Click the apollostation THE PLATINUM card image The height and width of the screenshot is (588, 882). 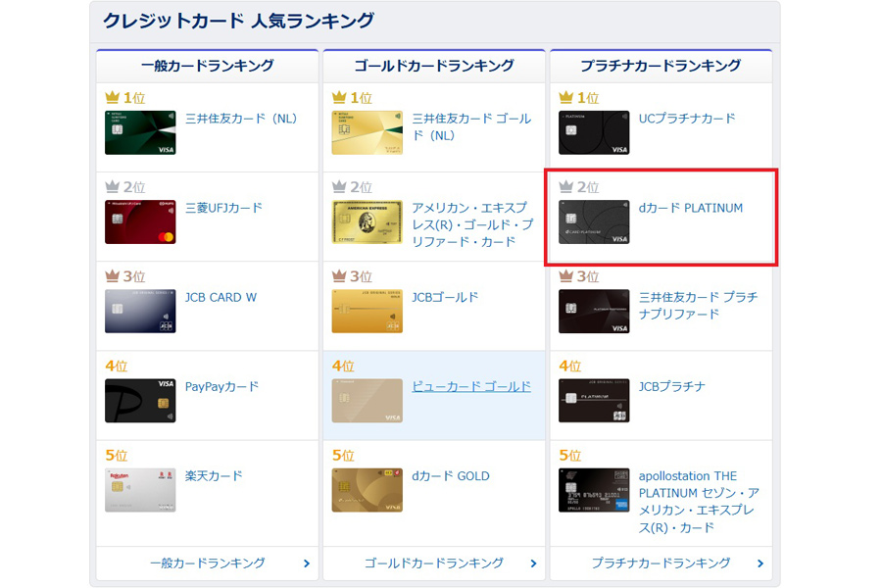[x=594, y=490]
